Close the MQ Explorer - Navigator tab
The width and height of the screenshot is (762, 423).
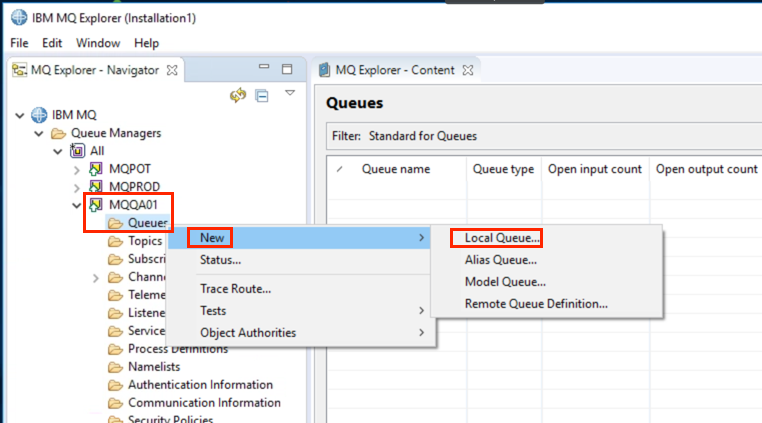click(x=172, y=70)
